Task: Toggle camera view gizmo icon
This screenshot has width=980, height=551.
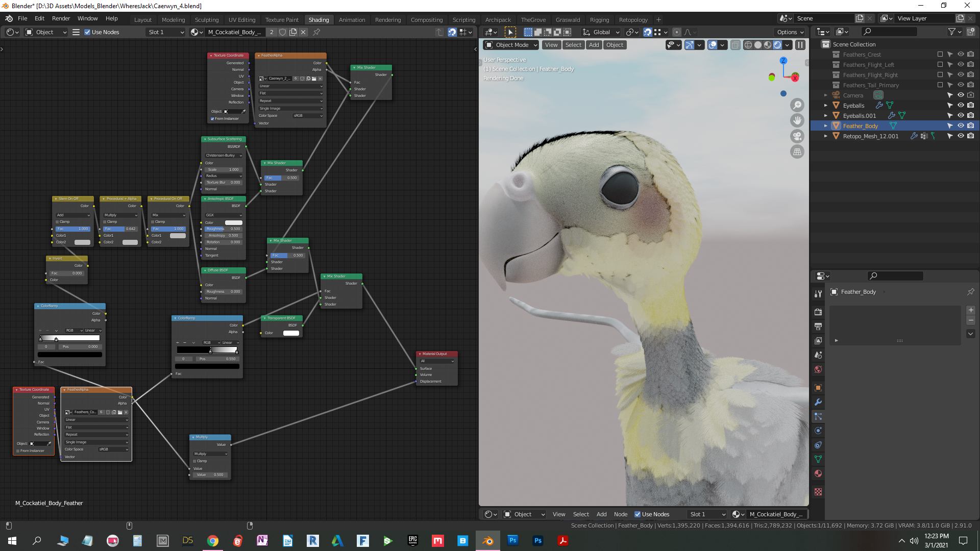Action: point(797,136)
